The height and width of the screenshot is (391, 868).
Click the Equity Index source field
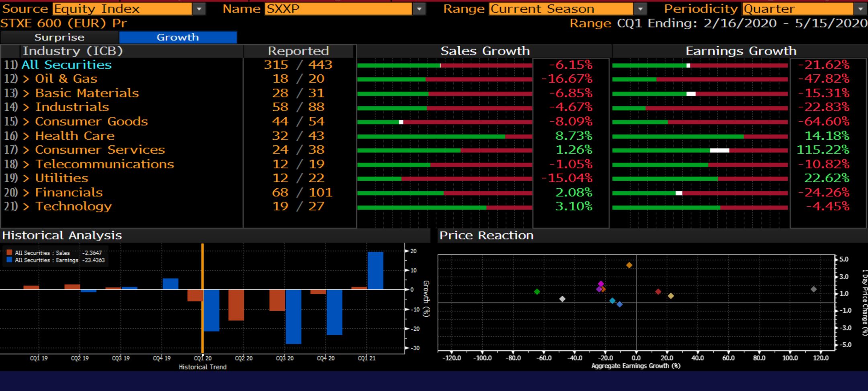coord(122,8)
